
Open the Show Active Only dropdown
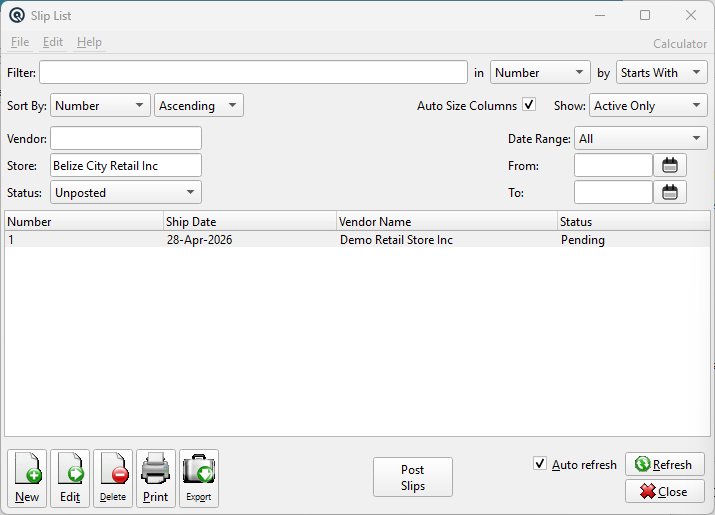[648, 105]
